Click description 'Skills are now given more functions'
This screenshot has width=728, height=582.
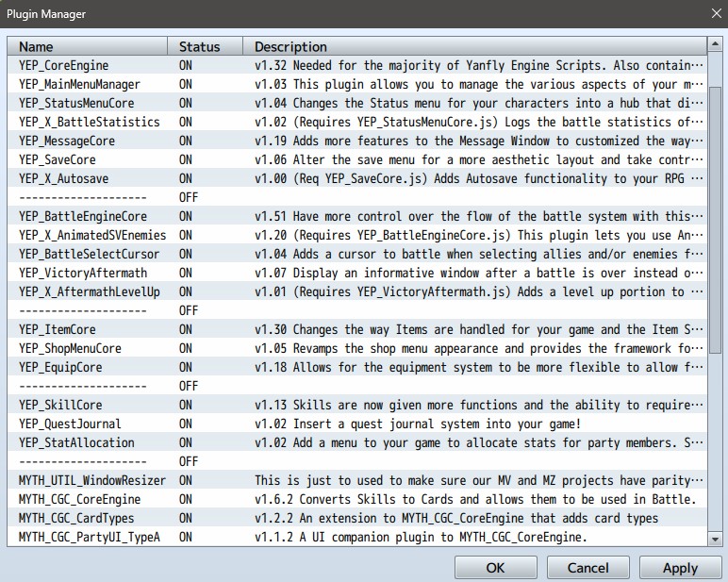[x=479, y=405]
